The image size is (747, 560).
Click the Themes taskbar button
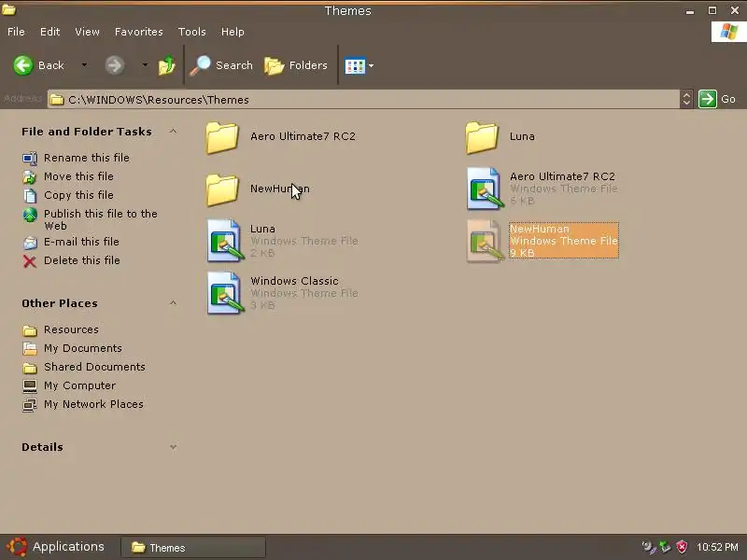pyautogui.click(x=193, y=548)
